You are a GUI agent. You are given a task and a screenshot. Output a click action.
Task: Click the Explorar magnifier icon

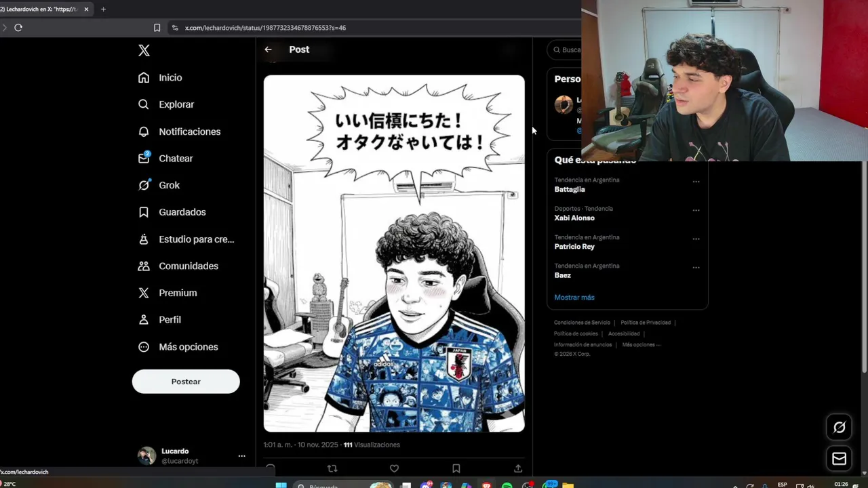click(144, 104)
